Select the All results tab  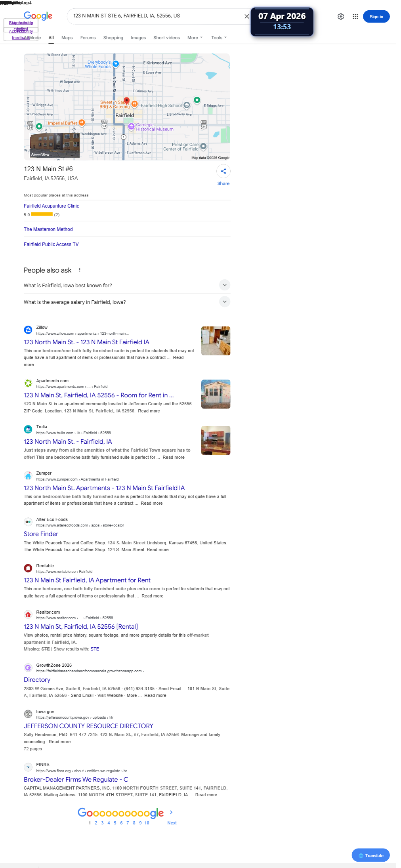click(51, 38)
